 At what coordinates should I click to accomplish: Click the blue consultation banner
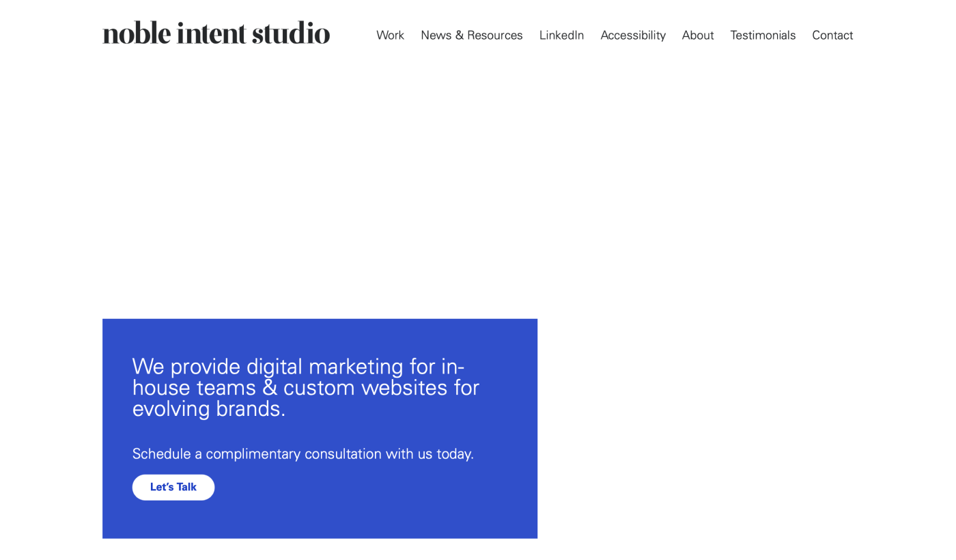[x=320, y=428]
